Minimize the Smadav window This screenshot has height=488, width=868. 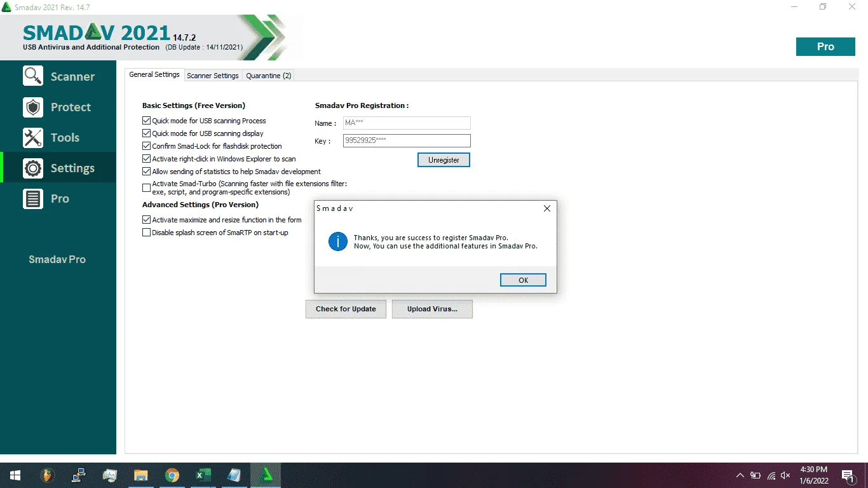coord(794,6)
